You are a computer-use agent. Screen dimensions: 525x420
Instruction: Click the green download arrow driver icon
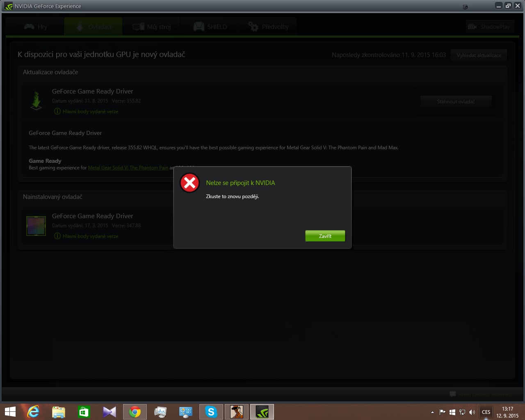pos(36,100)
